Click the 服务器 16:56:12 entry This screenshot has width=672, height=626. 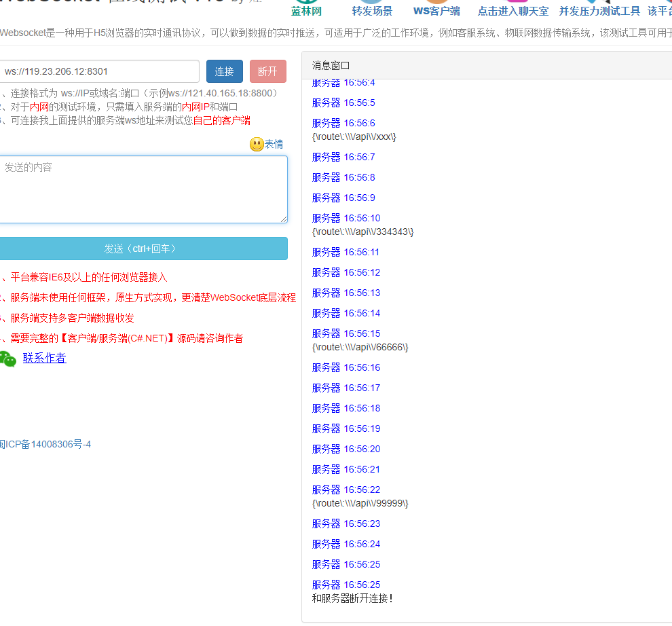point(346,272)
